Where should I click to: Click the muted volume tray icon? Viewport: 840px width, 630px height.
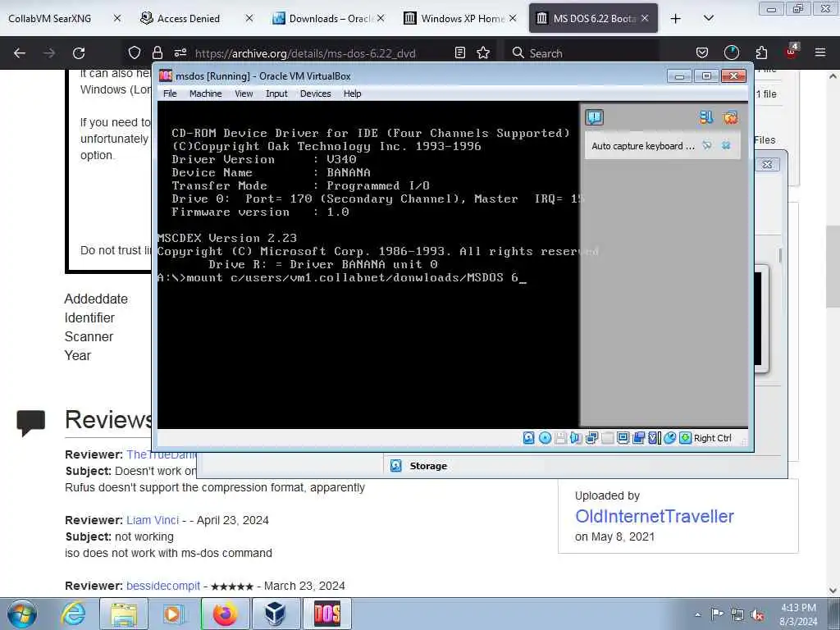click(757, 614)
